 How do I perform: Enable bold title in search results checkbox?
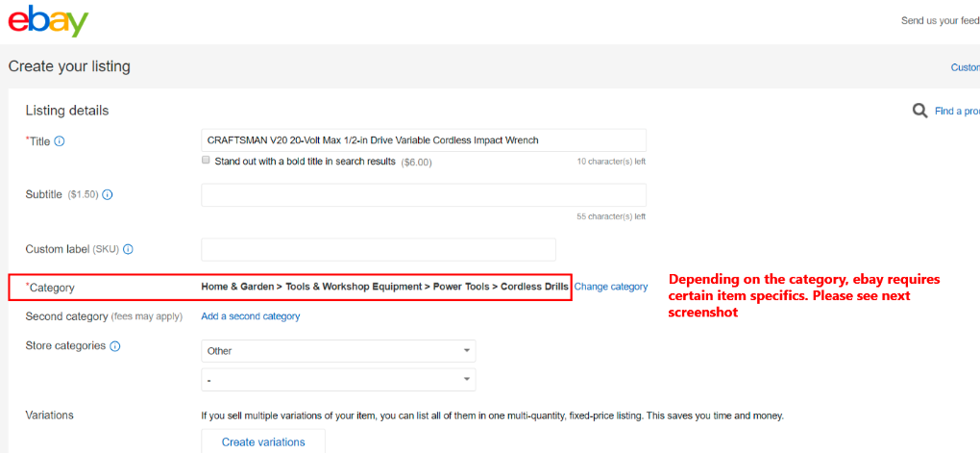206,161
